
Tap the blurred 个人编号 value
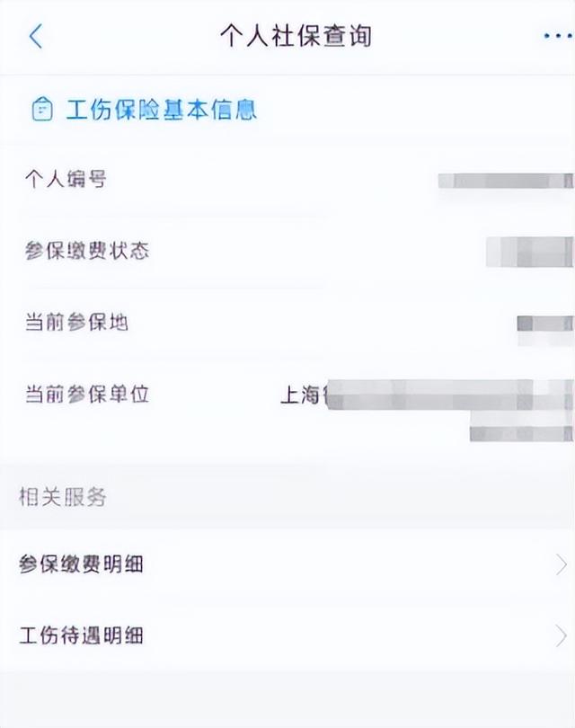[x=505, y=181]
